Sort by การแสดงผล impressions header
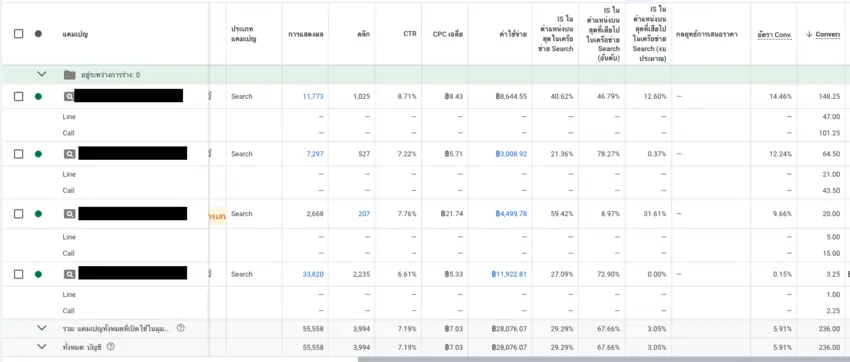This screenshot has height=362, width=850. click(306, 34)
